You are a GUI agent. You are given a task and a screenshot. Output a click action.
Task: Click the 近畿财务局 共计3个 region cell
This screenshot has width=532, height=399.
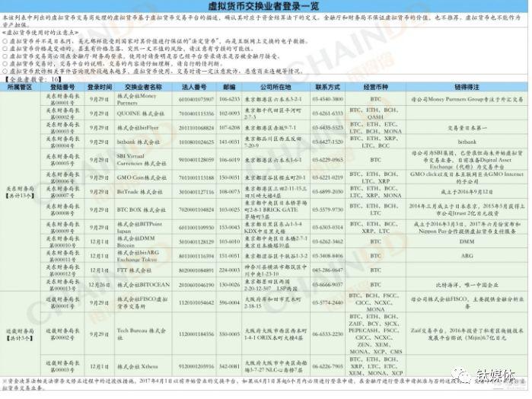20,334
